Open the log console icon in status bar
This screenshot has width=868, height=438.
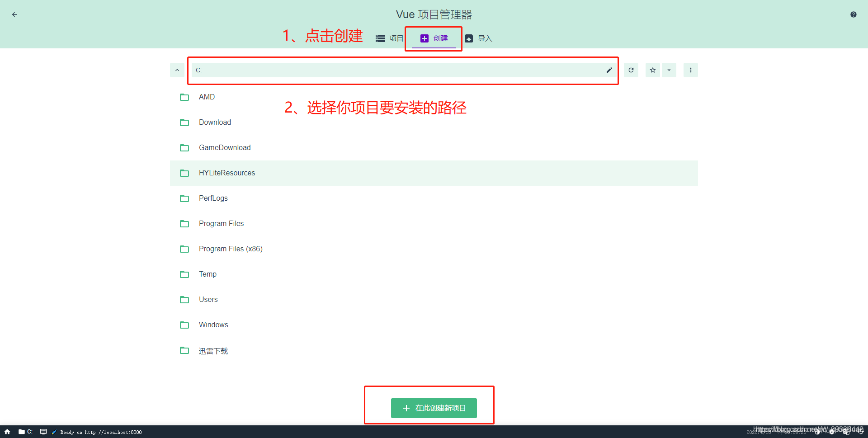coord(43,432)
